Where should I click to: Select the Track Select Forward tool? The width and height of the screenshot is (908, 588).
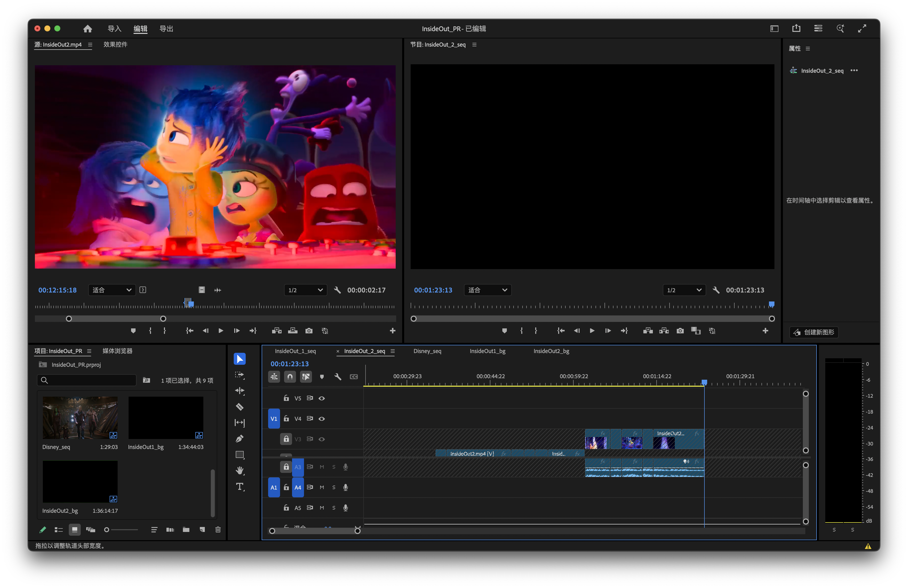[240, 375]
